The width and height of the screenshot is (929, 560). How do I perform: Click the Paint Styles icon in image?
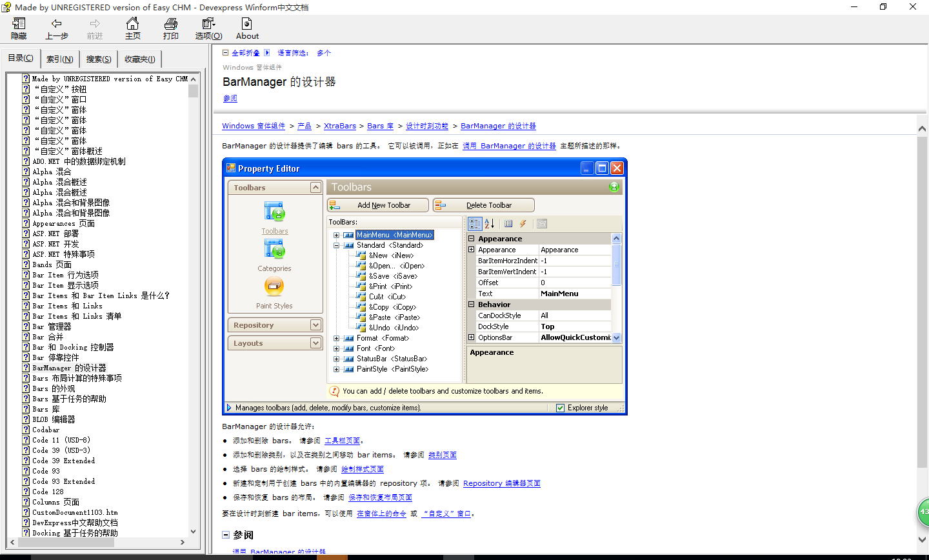pyautogui.click(x=274, y=286)
